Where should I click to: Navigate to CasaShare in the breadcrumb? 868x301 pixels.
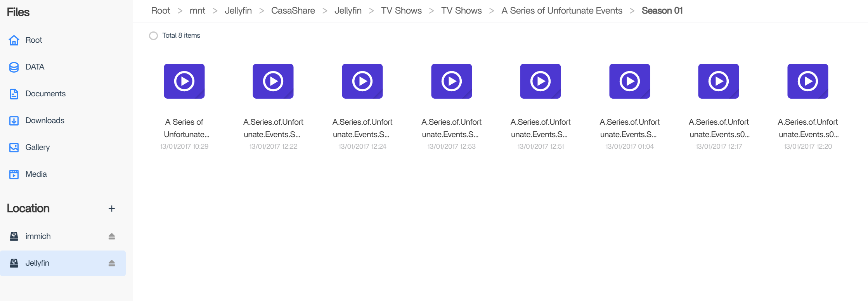tap(293, 11)
